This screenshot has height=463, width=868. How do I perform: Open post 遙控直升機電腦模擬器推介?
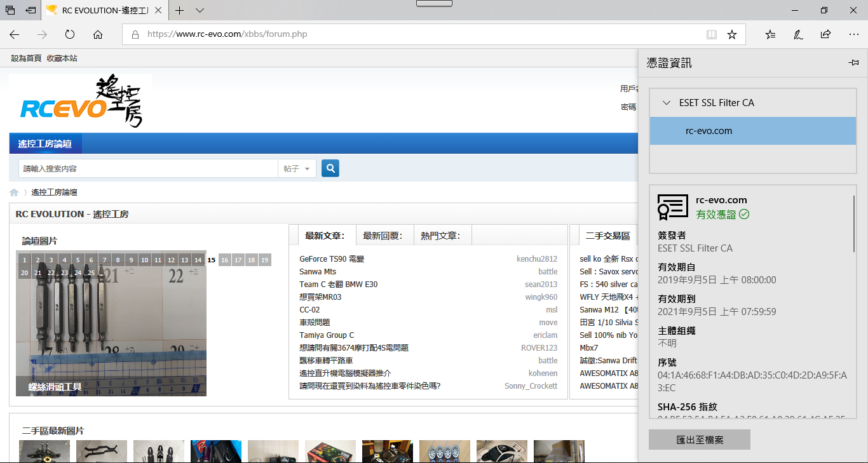[x=345, y=373]
